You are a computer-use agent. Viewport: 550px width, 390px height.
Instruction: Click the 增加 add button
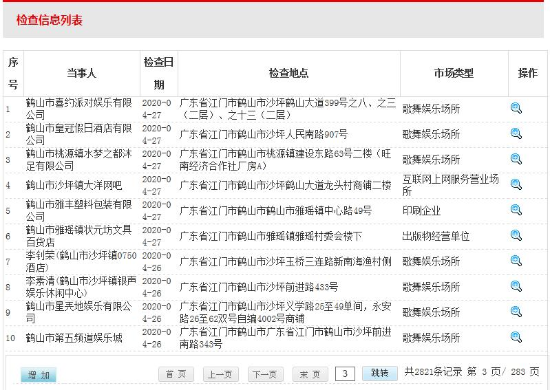coord(38,375)
